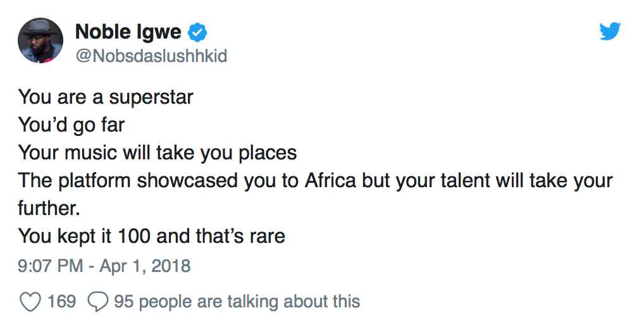
Task: Click "You kept it 100 and that's rare"
Action: (x=152, y=237)
